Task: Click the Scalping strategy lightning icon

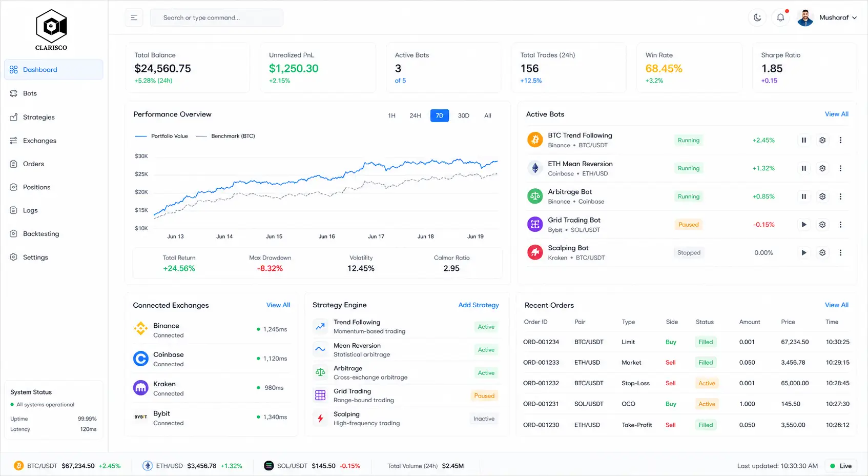Action: [320, 419]
